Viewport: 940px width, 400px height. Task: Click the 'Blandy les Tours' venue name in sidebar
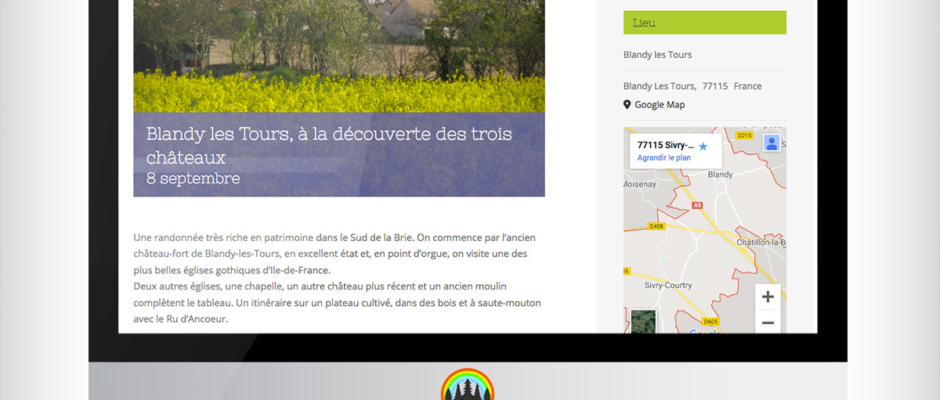(657, 55)
